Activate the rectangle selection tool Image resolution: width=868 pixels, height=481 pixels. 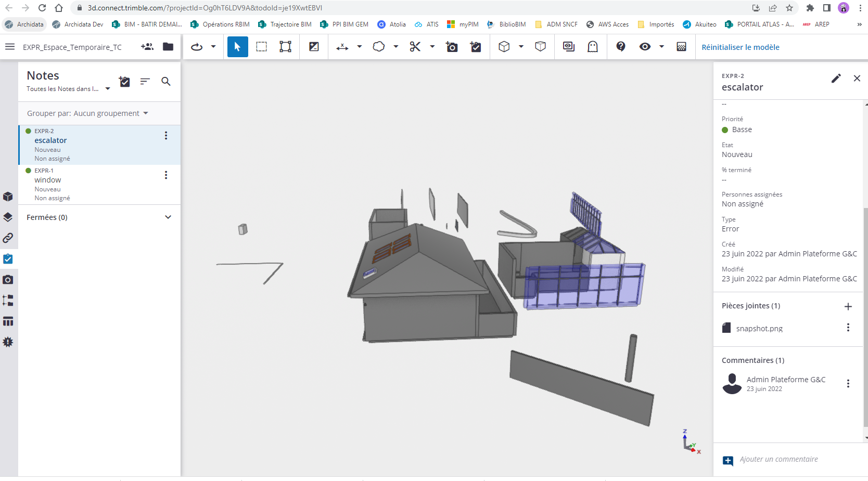point(261,47)
